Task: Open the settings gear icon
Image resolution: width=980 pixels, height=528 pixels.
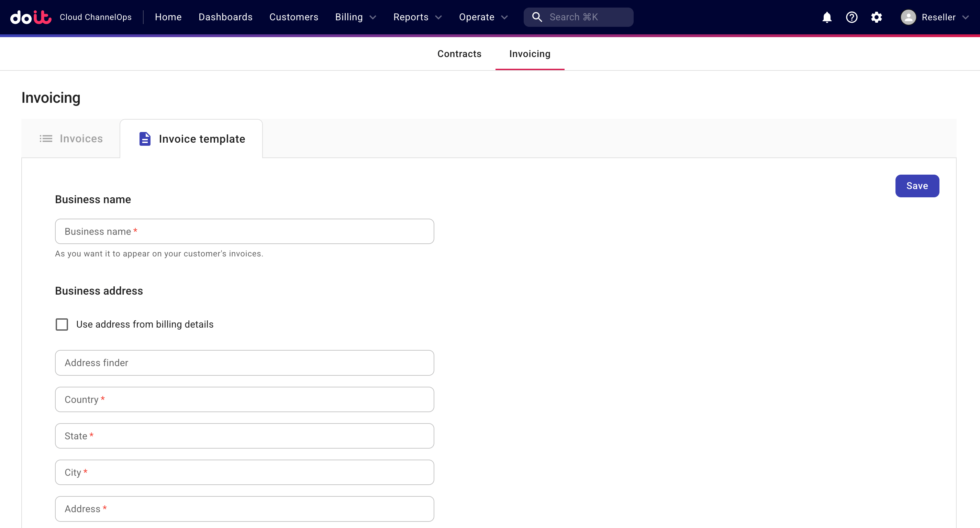Action: tap(876, 17)
